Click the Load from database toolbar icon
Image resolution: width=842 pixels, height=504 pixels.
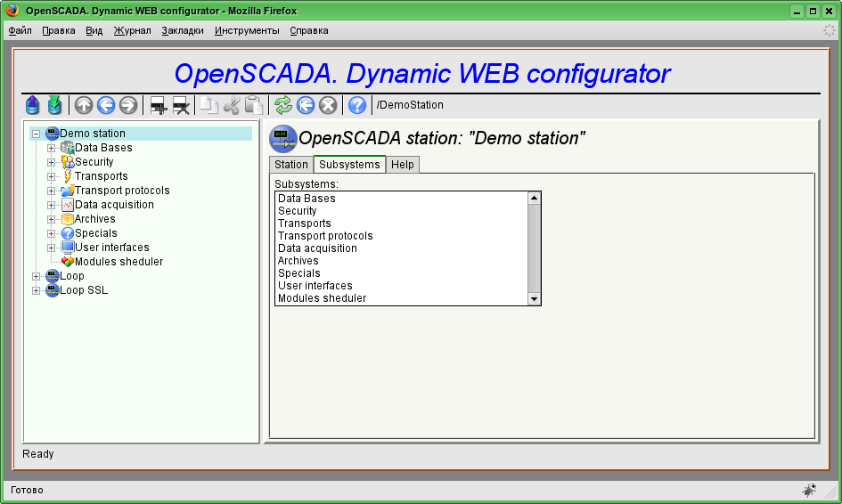[x=32, y=105]
